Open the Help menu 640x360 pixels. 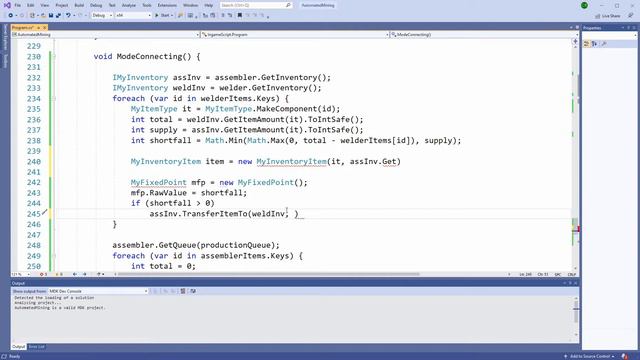(x=209, y=5)
